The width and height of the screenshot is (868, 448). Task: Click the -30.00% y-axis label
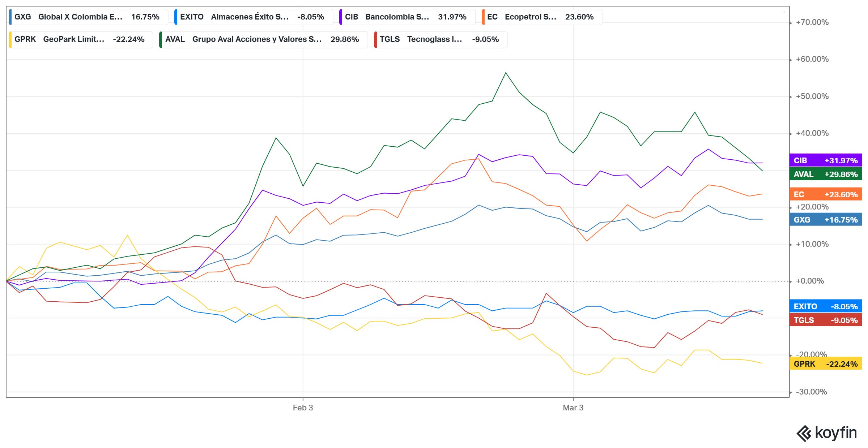tap(811, 392)
